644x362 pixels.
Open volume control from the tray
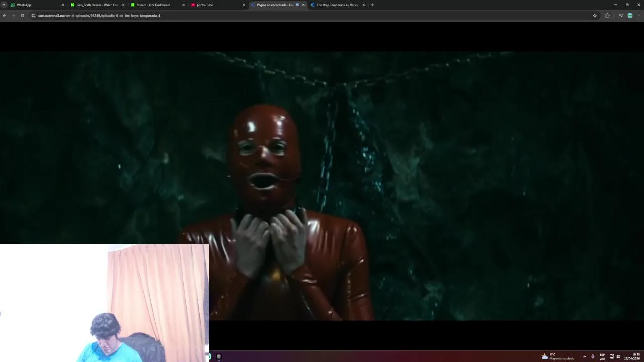618,356
